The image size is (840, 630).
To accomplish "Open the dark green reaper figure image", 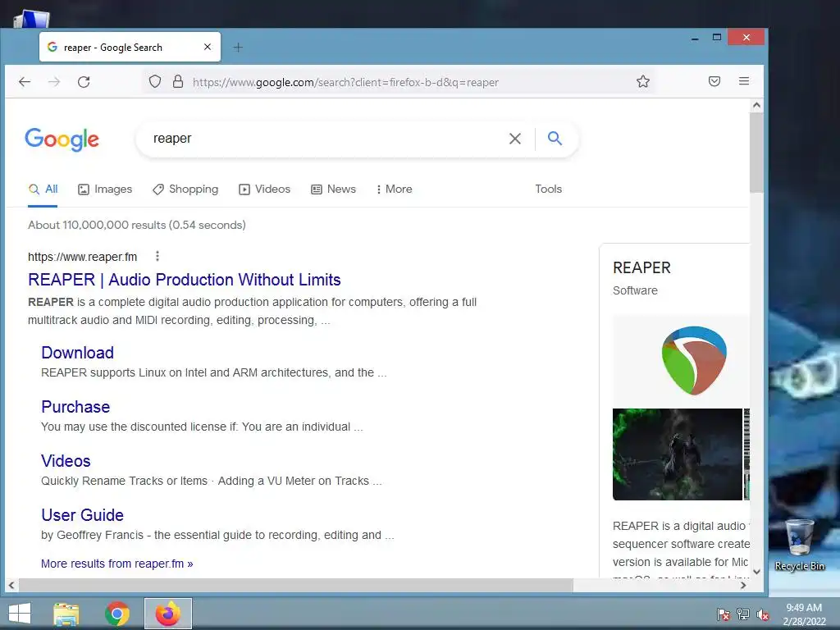I will pyautogui.click(x=677, y=454).
